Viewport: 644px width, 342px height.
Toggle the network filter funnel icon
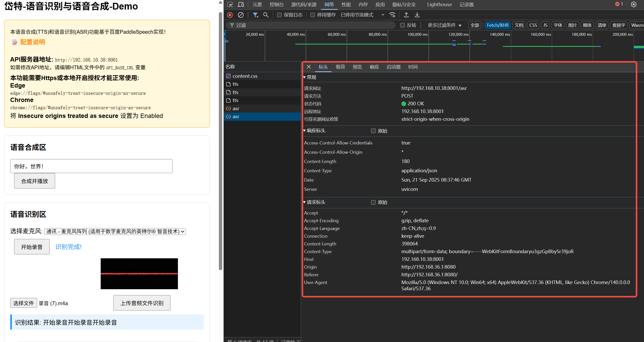pos(255,15)
